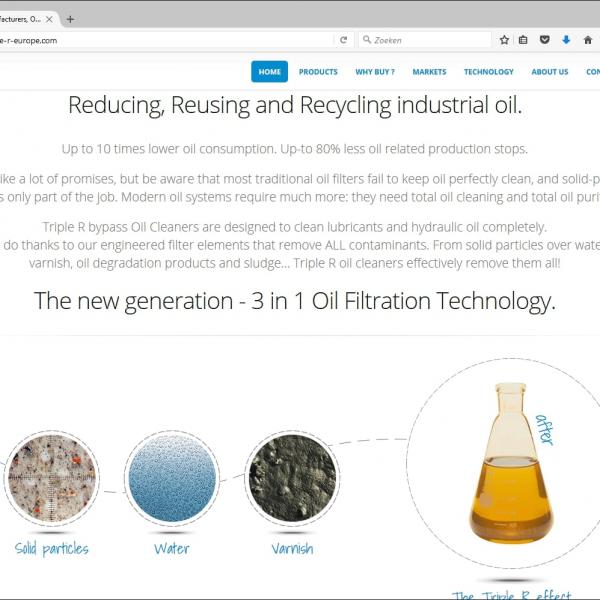Select the browser tab title

tap(20, 19)
